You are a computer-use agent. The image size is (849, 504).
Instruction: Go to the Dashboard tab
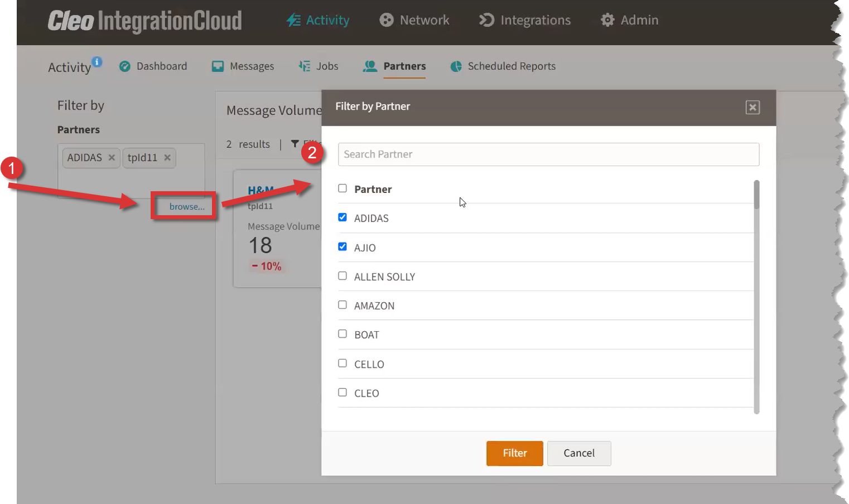[153, 66]
